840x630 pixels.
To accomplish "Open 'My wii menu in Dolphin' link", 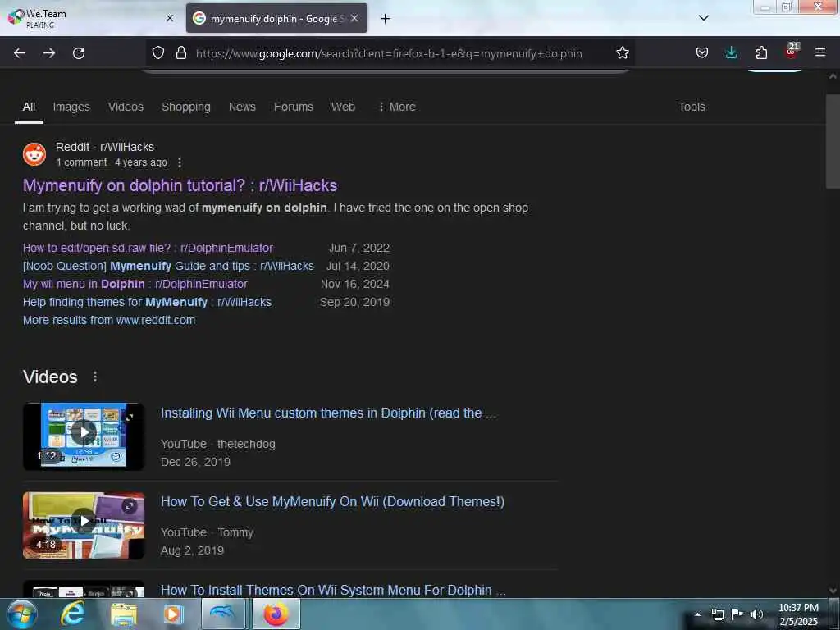I will tap(135, 284).
